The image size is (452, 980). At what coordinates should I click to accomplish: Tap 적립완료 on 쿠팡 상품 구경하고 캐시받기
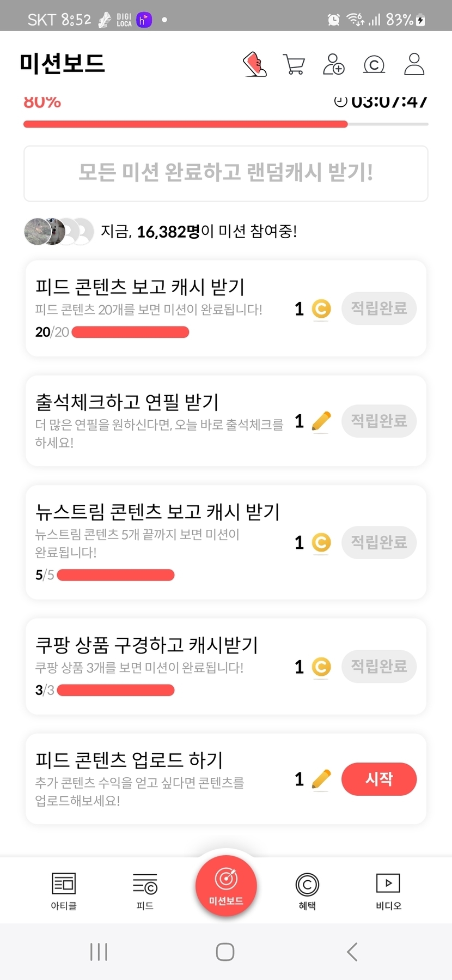(x=379, y=666)
